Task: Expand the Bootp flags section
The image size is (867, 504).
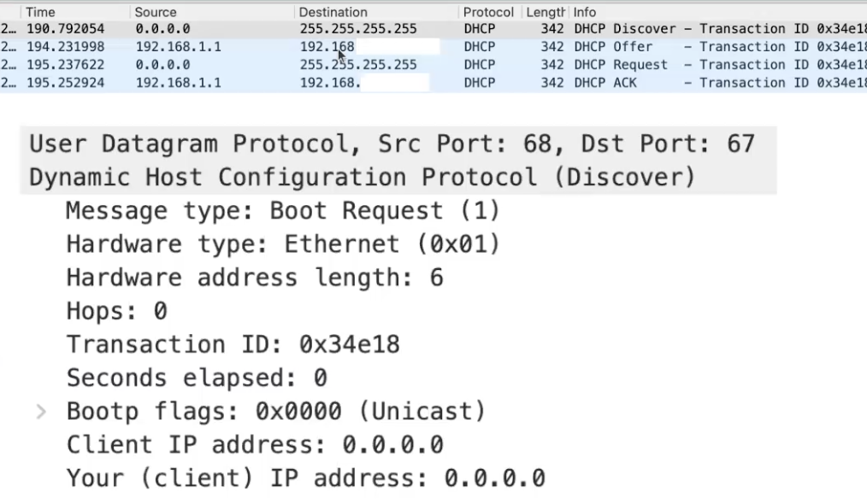Action: point(39,411)
